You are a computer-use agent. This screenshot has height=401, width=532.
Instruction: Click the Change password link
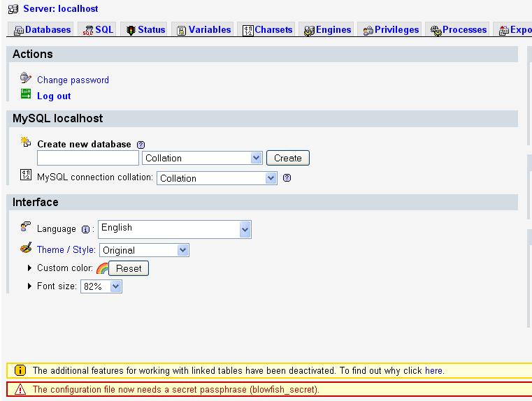click(x=73, y=80)
